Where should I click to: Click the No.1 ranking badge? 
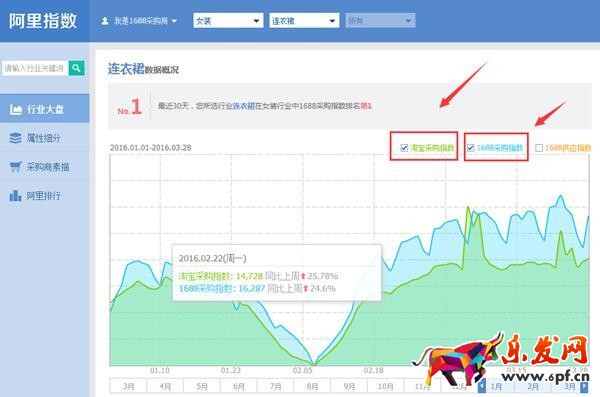tap(130, 107)
